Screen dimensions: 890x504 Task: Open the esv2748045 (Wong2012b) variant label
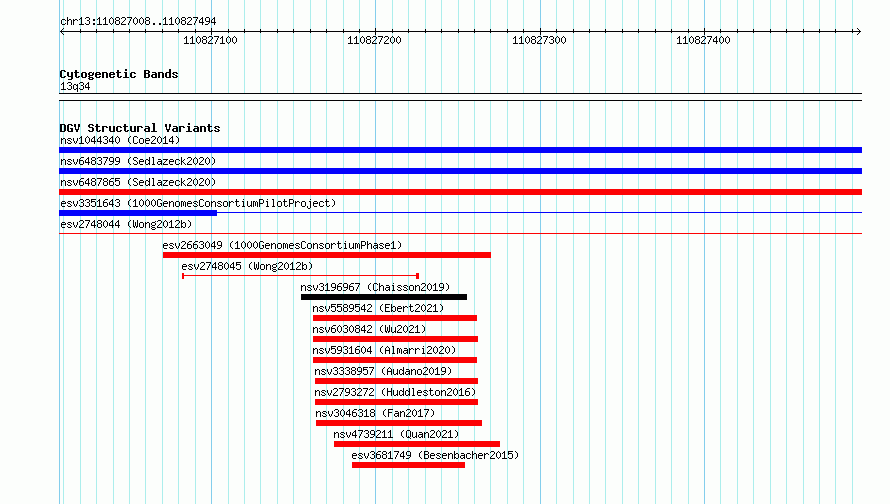click(x=247, y=266)
